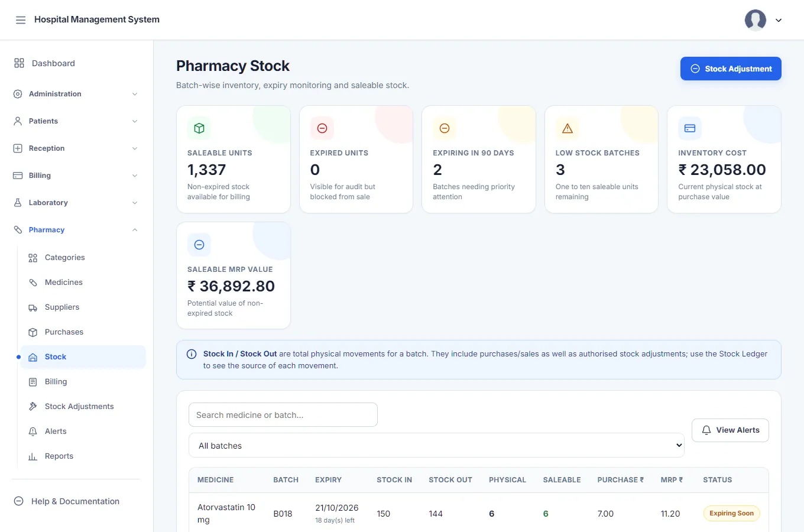The image size is (804, 532).
Task: Open Reports in Pharmacy submenu
Action: 83,456
